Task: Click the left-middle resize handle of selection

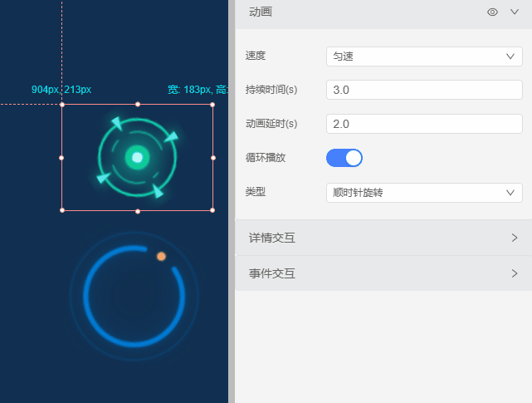Action: point(61,157)
